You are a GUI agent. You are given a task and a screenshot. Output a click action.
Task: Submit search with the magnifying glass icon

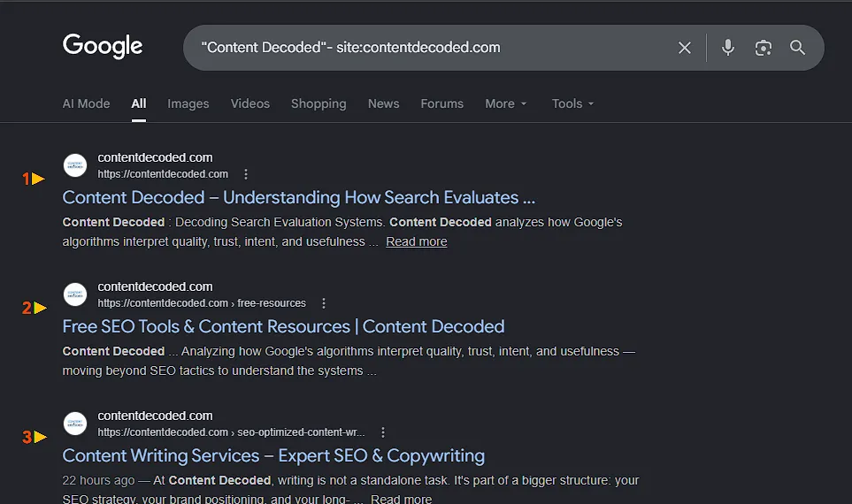coord(797,48)
